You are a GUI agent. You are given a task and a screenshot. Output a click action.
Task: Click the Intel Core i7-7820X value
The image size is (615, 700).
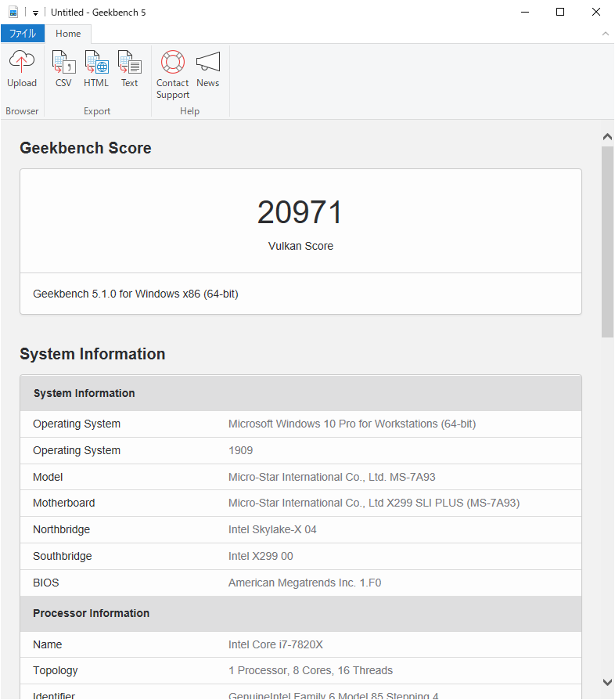275,644
